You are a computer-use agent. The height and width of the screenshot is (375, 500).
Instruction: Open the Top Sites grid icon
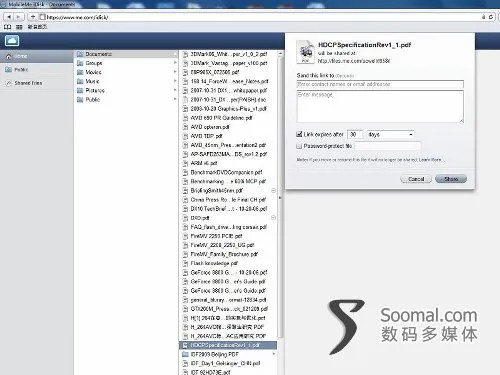19,27
